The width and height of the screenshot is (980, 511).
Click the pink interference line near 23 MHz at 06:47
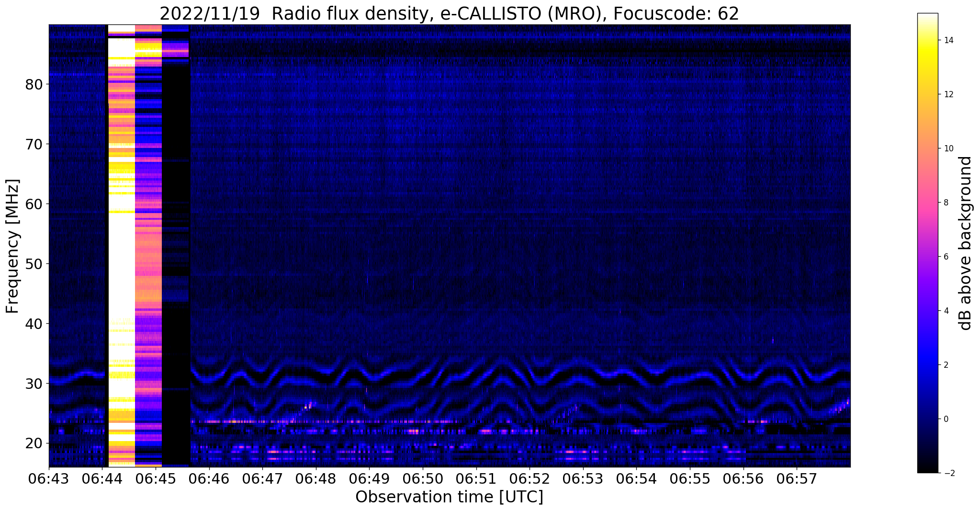pyautogui.click(x=326, y=422)
